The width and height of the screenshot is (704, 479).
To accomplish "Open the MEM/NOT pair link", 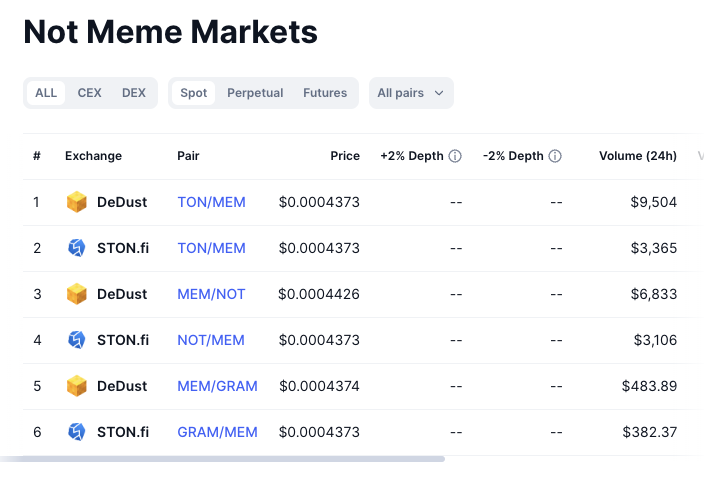I will click(211, 294).
